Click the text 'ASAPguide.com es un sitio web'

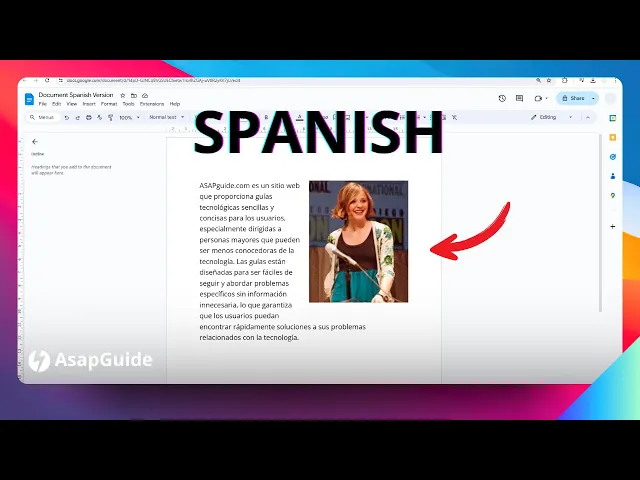(249, 186)
